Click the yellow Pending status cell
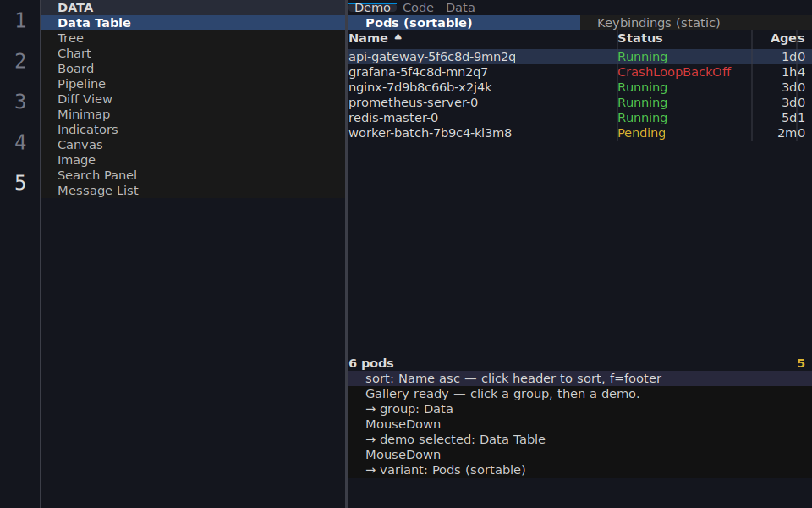 [x=642, y=133]
